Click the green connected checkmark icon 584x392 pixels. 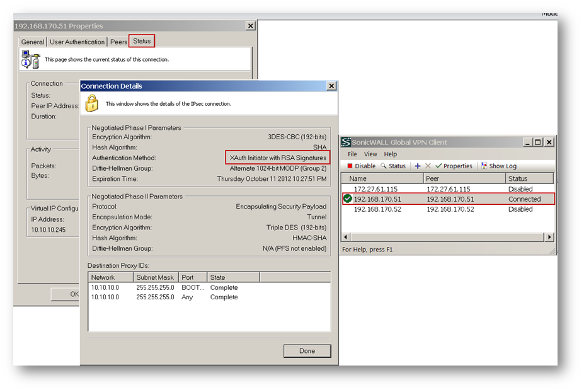(348, 199)
